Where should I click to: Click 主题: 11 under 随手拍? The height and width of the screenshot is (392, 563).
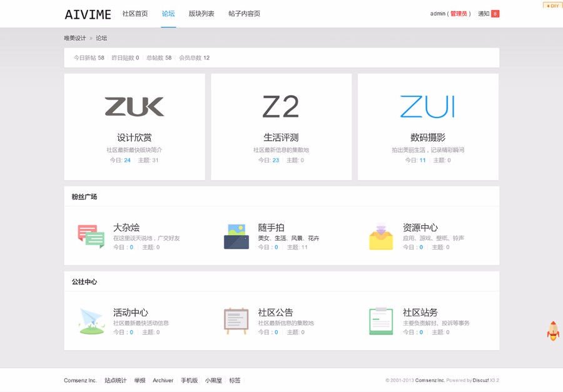tap(297, 247)
